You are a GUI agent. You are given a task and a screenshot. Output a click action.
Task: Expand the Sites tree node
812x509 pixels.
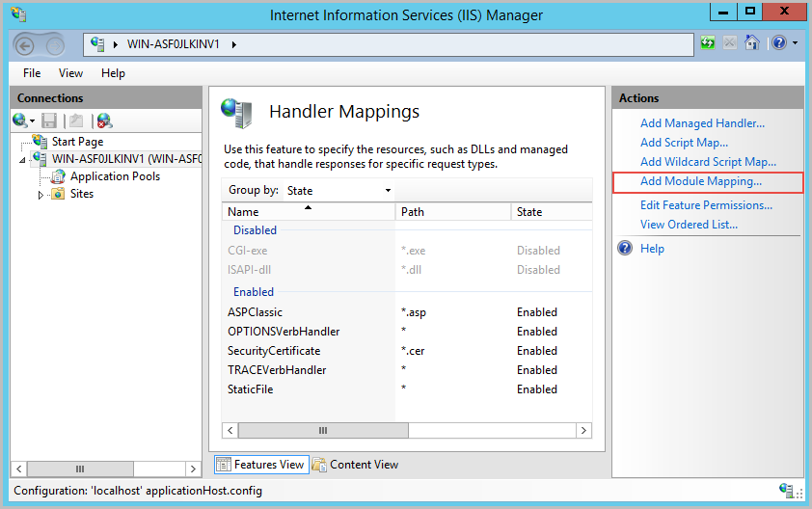pos(41,195)
